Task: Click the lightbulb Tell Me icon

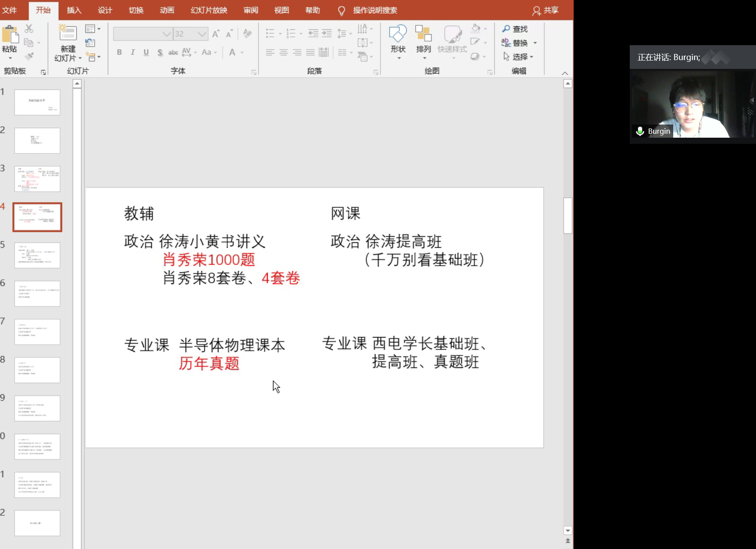Action: tap(341, 11)
